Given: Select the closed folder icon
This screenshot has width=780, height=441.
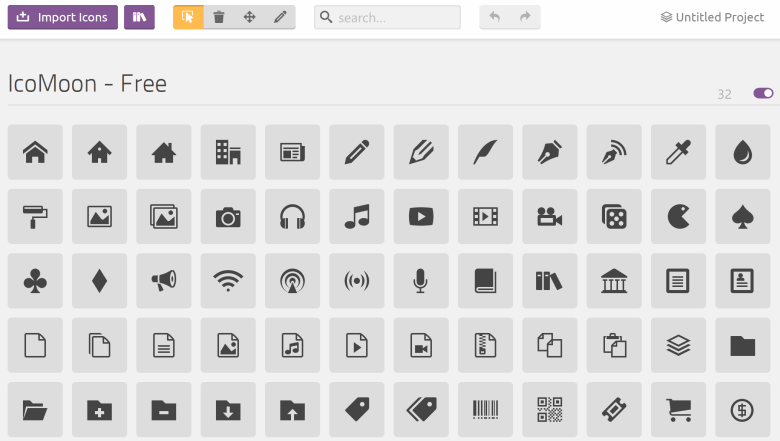Looking at the screenshot, I should pyautogui.click(x=743, y=345).
